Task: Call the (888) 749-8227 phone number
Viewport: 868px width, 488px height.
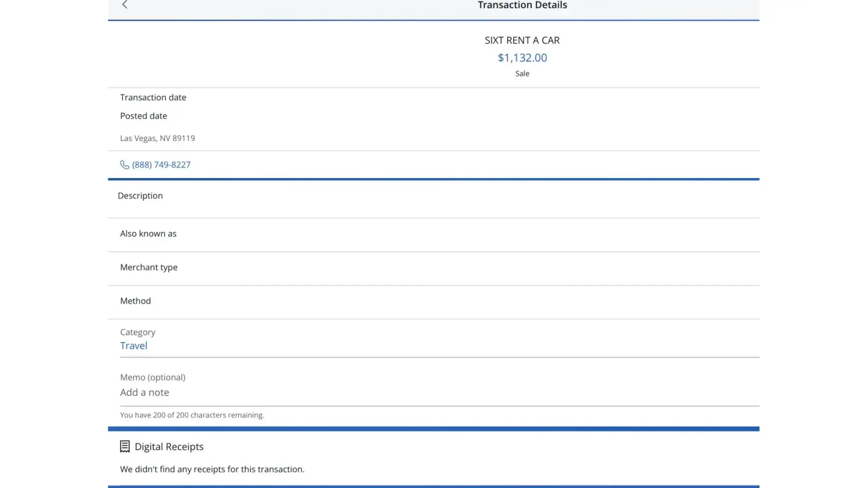Action: [161, 165]
